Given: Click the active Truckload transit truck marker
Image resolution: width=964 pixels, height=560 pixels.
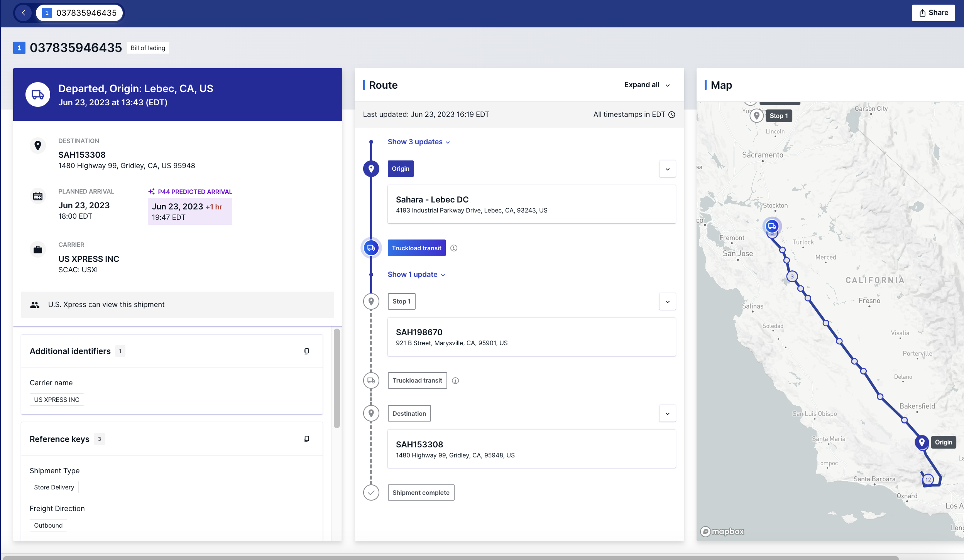Looking at the screenshot, I should click(371, 248).
